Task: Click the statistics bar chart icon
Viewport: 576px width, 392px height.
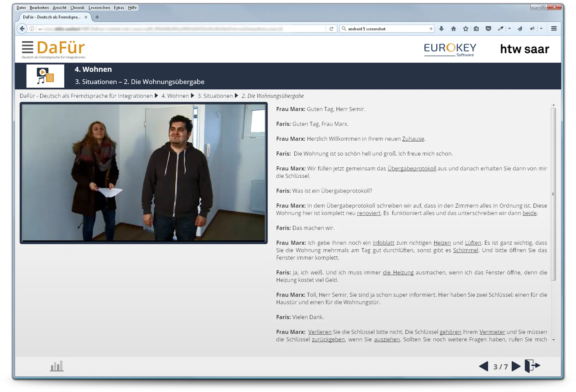Action: point(57,366)
